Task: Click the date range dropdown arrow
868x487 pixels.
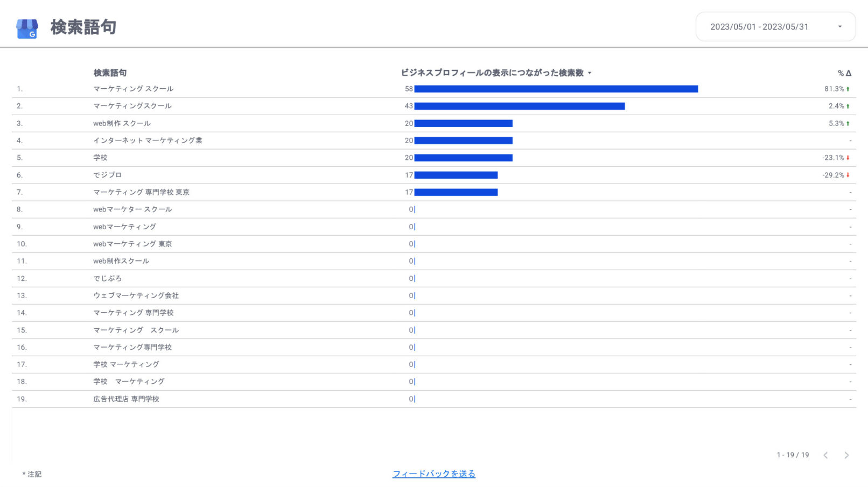Action: pyautogui.click(x=839, y=27)
